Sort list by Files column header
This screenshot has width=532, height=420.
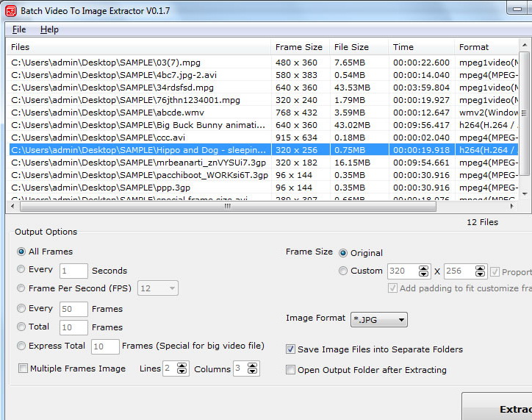(x=138, y=47)
